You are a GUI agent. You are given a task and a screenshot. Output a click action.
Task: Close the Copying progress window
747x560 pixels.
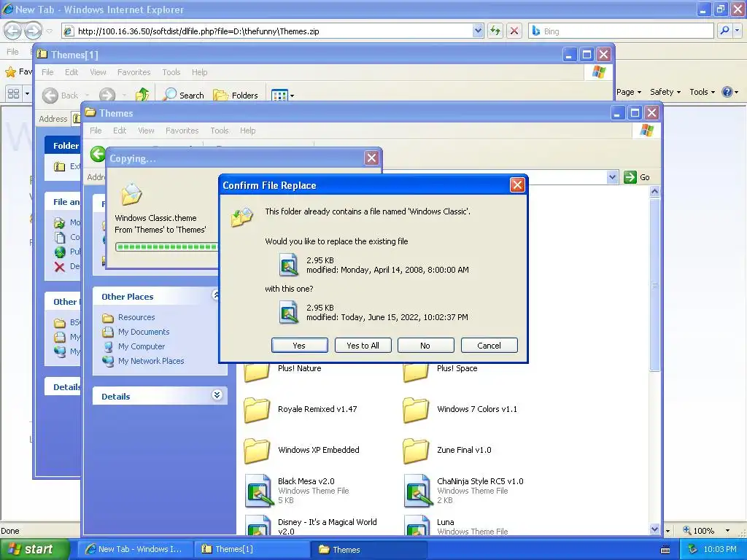click(x=371, y=157)
